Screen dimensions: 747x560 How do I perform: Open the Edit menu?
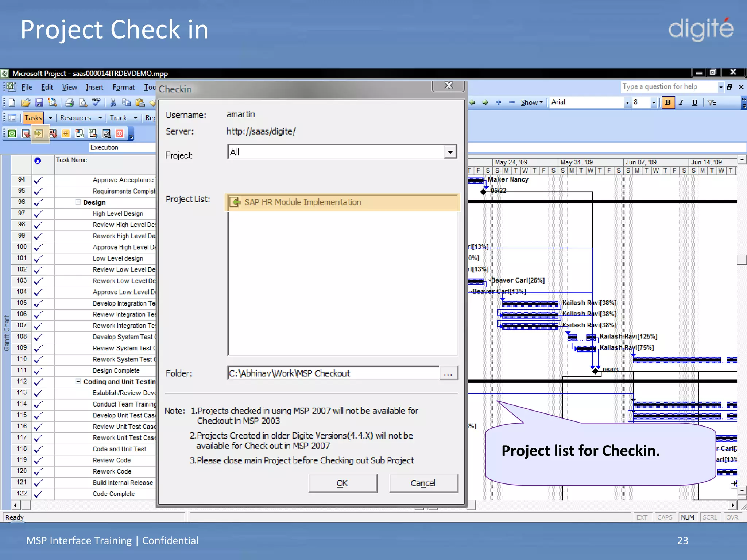click(47, 87)
